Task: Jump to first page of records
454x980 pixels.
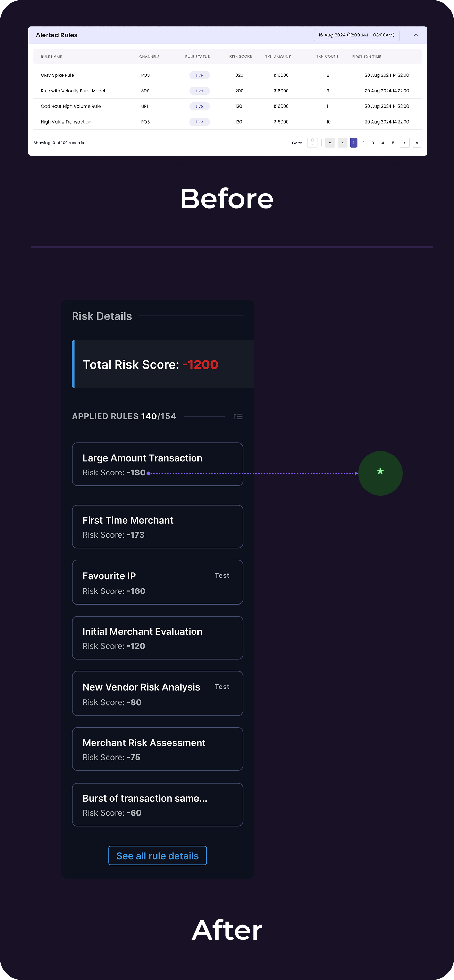Action: point(330,143)
